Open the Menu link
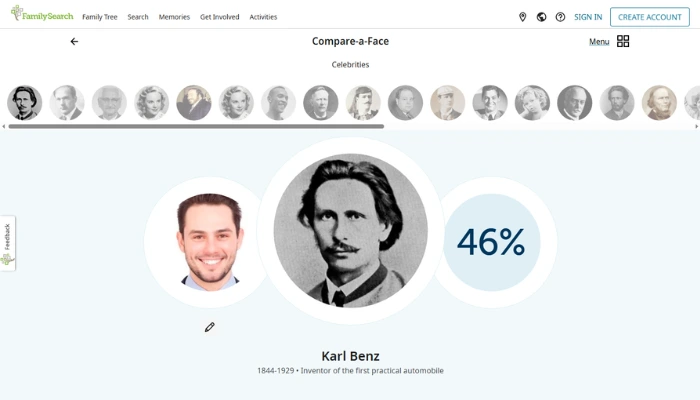This screenshot has width=700, height=400. [x=599, y=42]
